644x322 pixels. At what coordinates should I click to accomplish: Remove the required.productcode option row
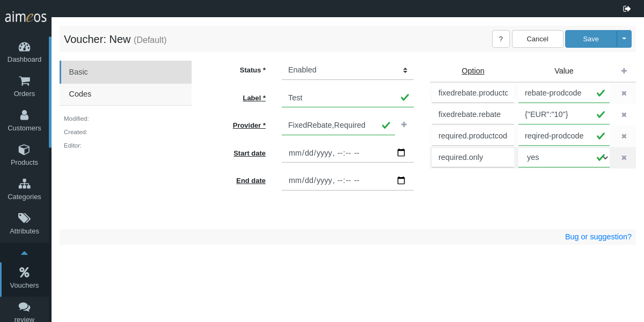(x=624, y=136)
